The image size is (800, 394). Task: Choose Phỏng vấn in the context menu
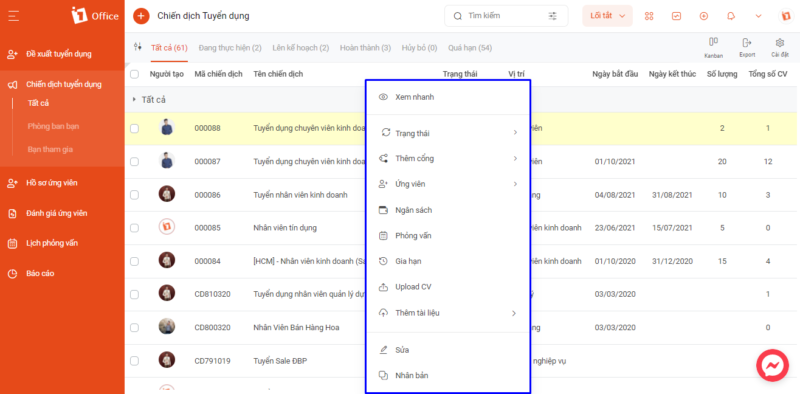click(x=448, y=236)
